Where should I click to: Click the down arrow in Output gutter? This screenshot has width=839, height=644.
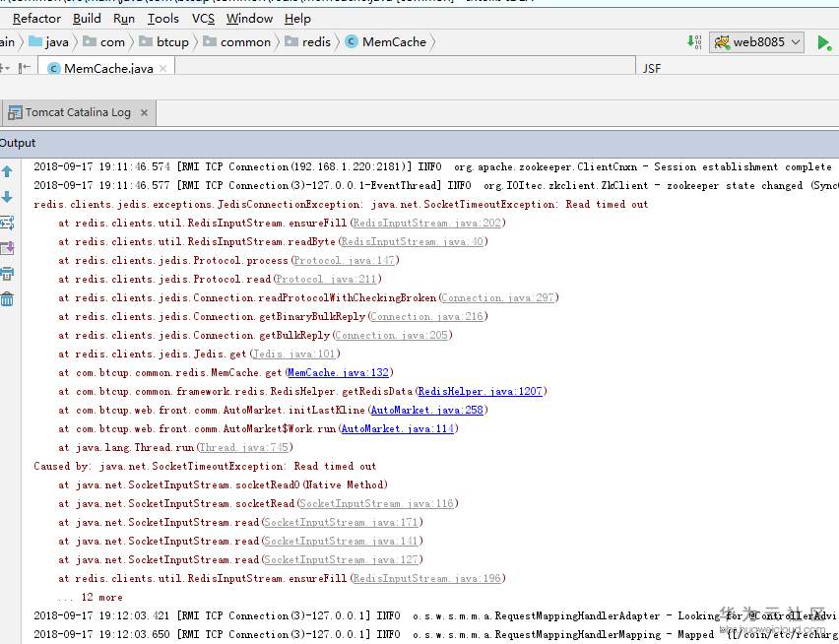click(7, 197)
